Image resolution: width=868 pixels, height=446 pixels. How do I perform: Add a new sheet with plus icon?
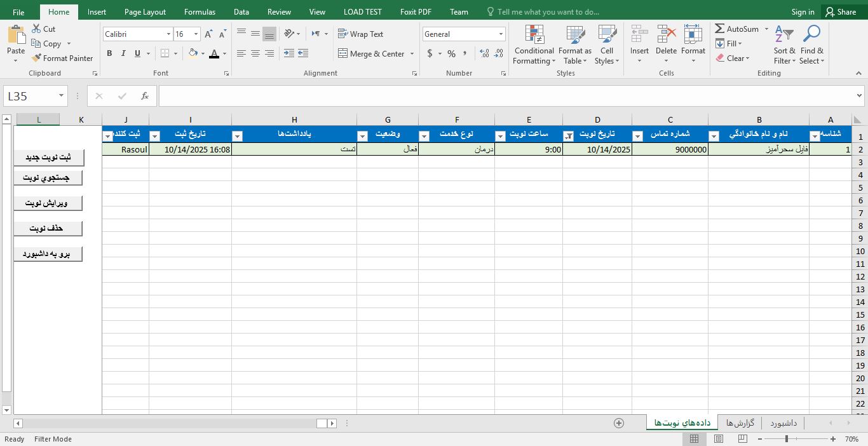tap(618, 423)
